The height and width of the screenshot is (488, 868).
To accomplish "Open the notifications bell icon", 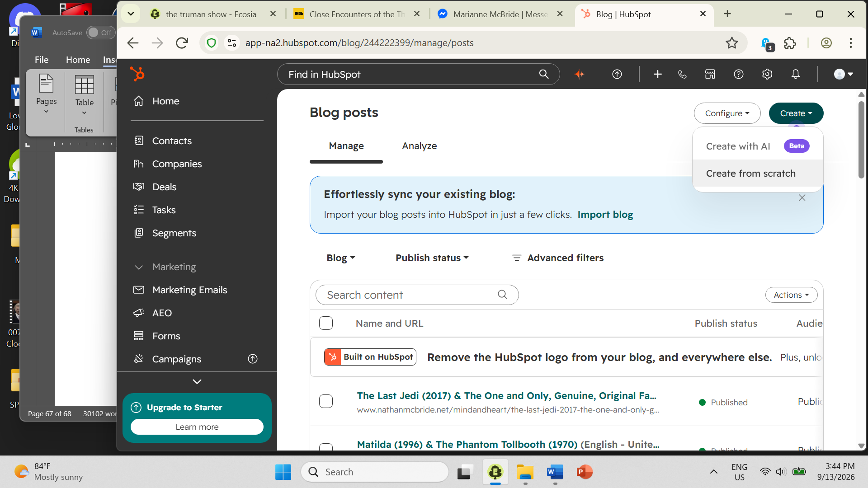I will click(x=796, y=74).
